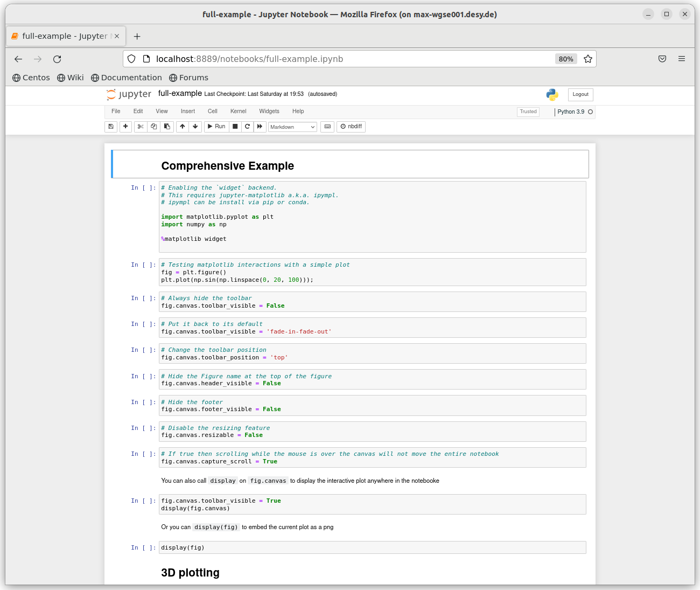Image resolution: width=700 pixels, height=590 pixels.
Task: Cut selected cells with scissors icon
Action: 141,127
